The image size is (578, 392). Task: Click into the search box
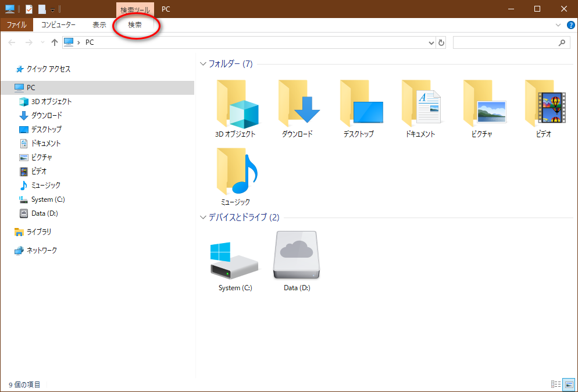pyautogui.click(x=505, y=42)
